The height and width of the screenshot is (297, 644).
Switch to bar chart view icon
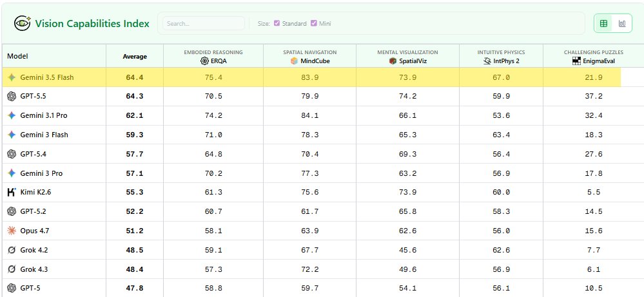(622, 23)
